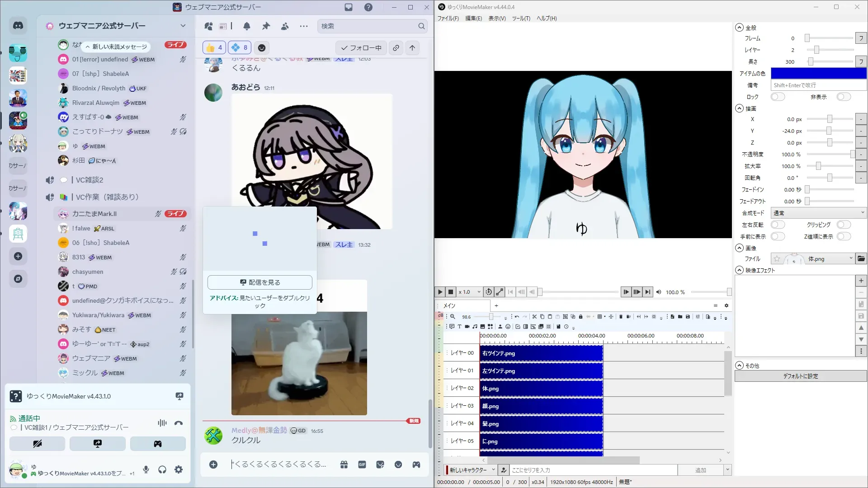Mute microphone in Discord user panel
The image size is (868, 488).
(146, 469)
